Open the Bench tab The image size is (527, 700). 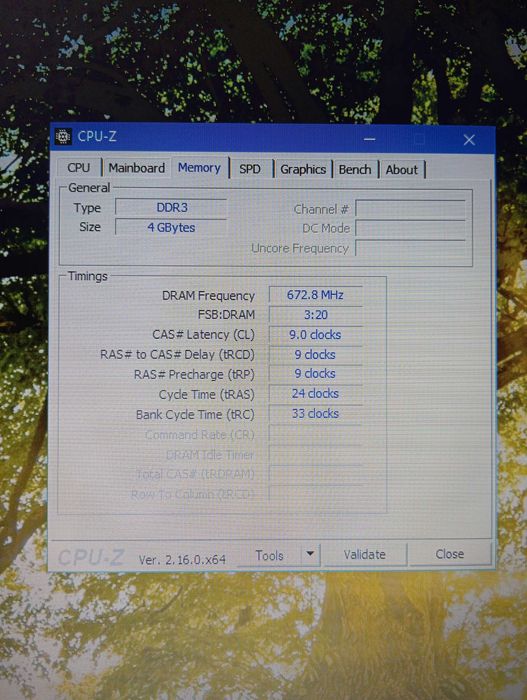355,170
